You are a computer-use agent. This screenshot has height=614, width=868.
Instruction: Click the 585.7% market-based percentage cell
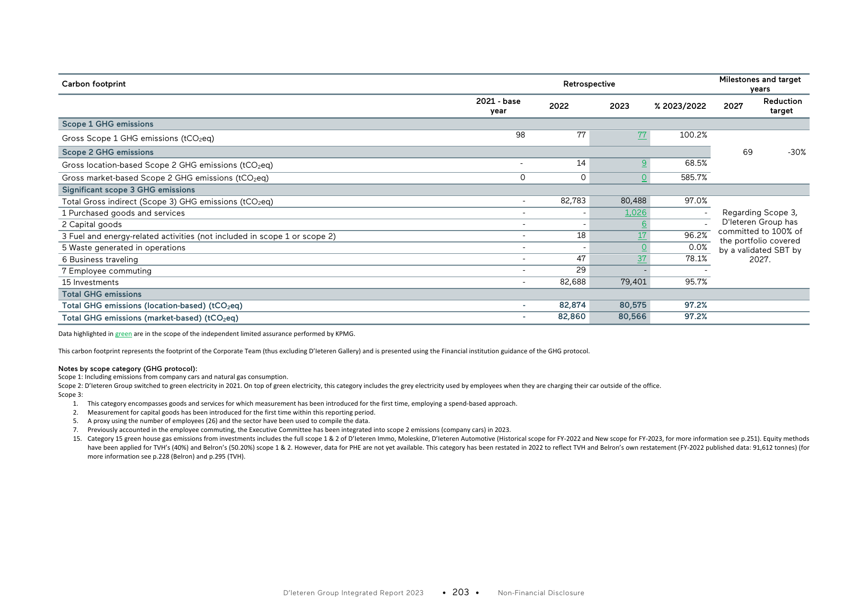(x=694, y=177)
